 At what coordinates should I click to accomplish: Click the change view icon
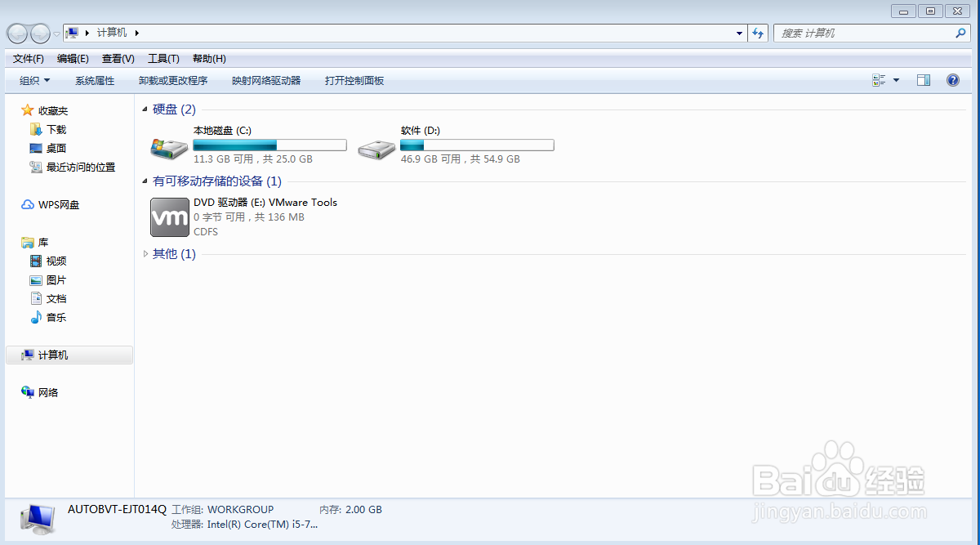[x=879, y=80]
